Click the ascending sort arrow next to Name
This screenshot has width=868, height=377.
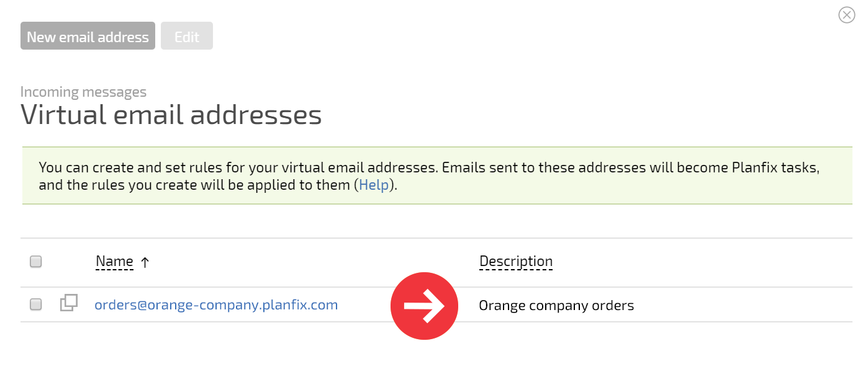145,262
